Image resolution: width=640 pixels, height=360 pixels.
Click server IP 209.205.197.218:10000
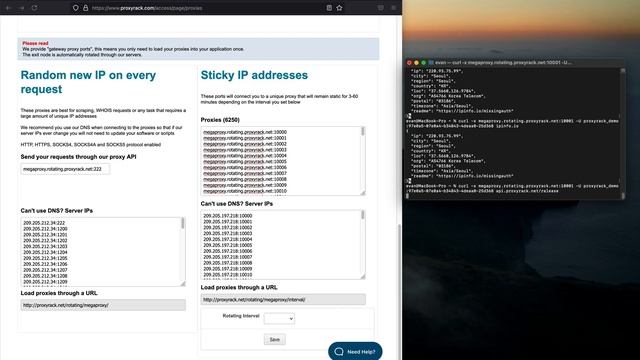pos(228,216)
